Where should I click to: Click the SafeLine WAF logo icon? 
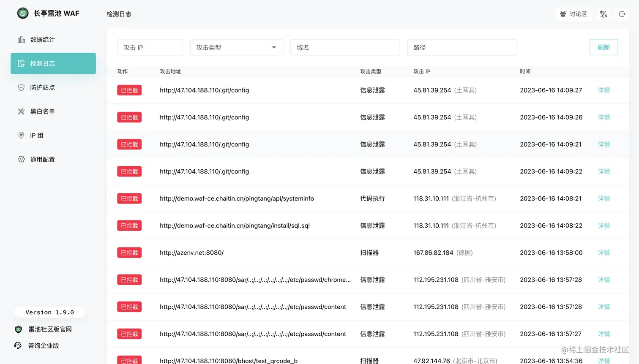pos(23,14)
